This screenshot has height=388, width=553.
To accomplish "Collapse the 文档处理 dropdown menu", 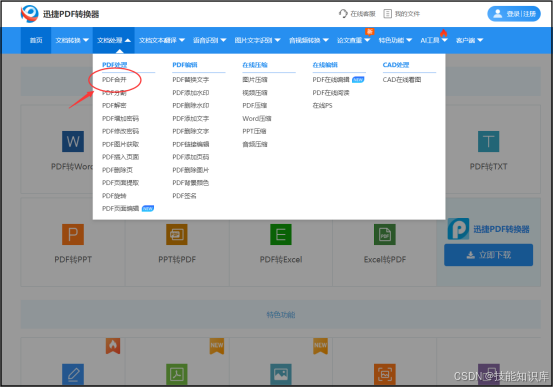I will click(x=114, y=40).
